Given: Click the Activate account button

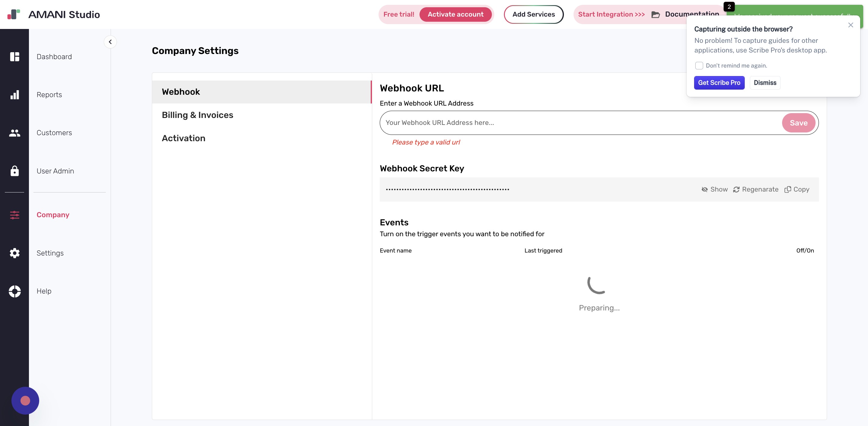Looking at the screenshot, I should coord(456,14).
